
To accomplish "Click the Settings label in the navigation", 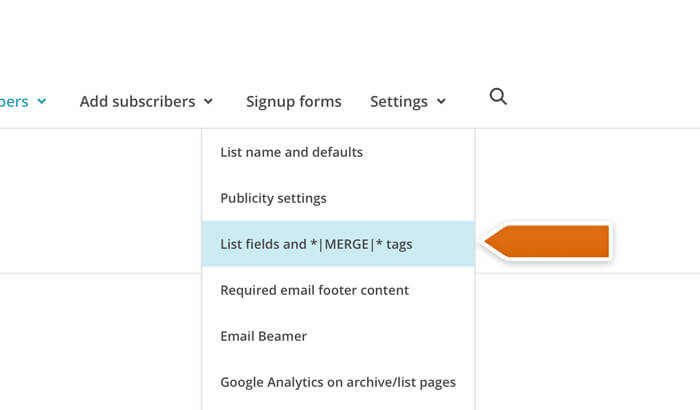I will 399,101.
